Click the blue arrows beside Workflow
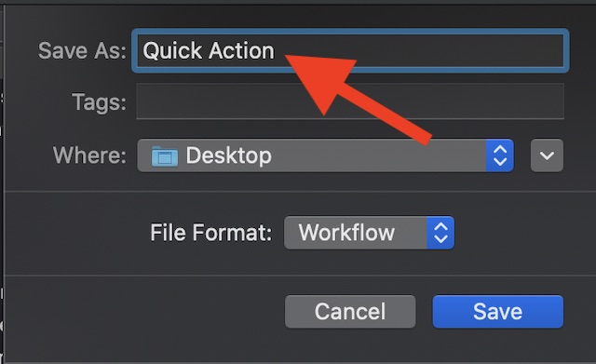The height and width of the screenshot is (364, 596). pyautogui.click(x=440, y=233)
